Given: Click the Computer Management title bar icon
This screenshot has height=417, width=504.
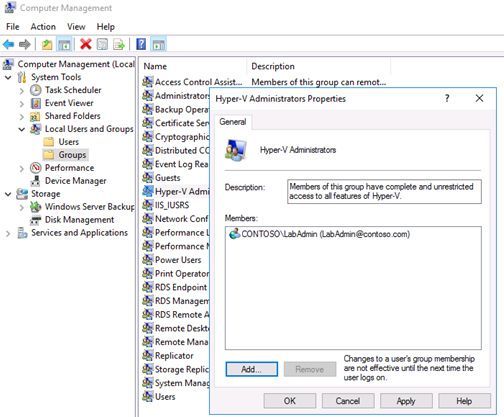Looking at the screenshot, I should tap(10, 8).
